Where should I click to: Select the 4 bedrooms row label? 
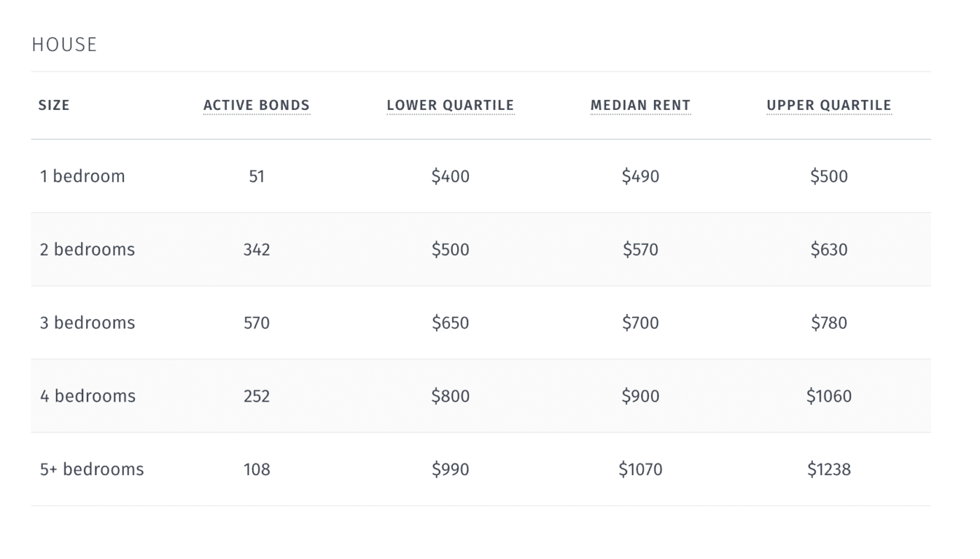pos(87,396)
